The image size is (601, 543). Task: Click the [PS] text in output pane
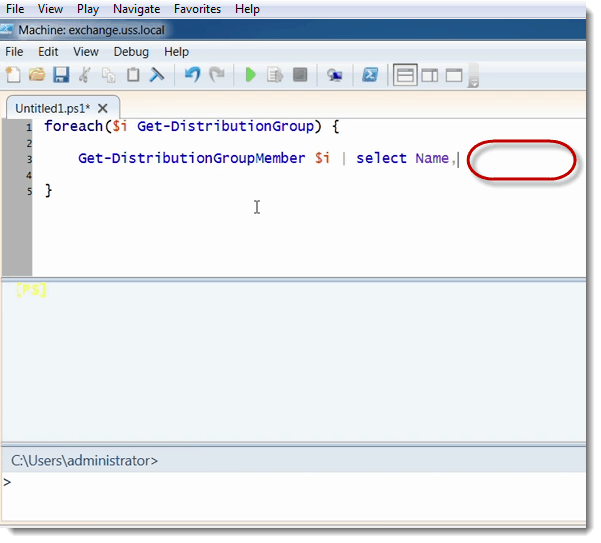click(31, 290)
